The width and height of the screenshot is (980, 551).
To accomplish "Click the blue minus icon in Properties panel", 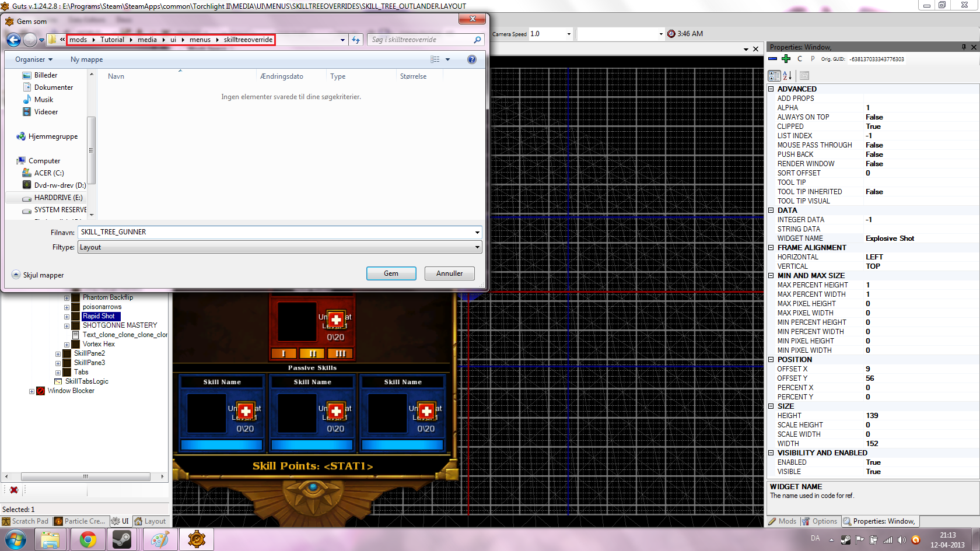I will coord(773,59).
